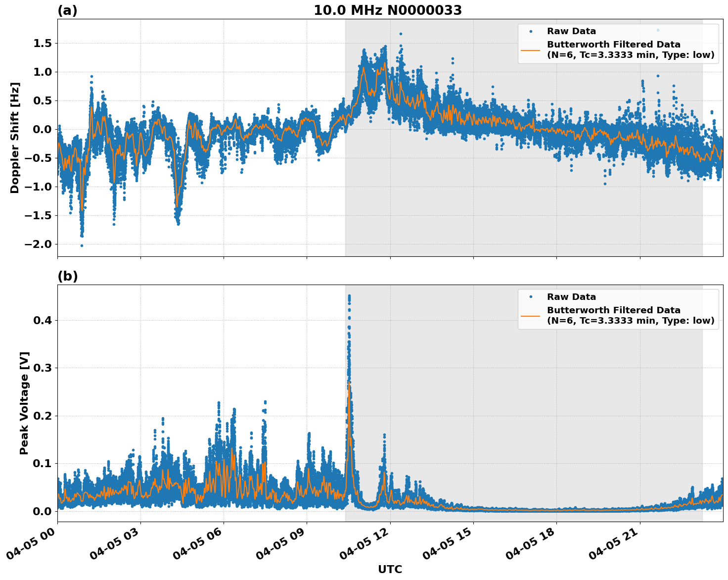Viewport: 728px width, 580px height.
Task: Click the panel label (b)
Action: pyautogui.click(x=67, y=276)
